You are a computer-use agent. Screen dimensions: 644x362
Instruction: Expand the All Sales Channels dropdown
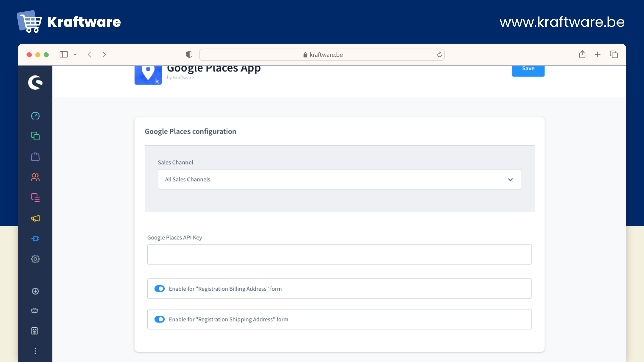(x=339, y=179)
